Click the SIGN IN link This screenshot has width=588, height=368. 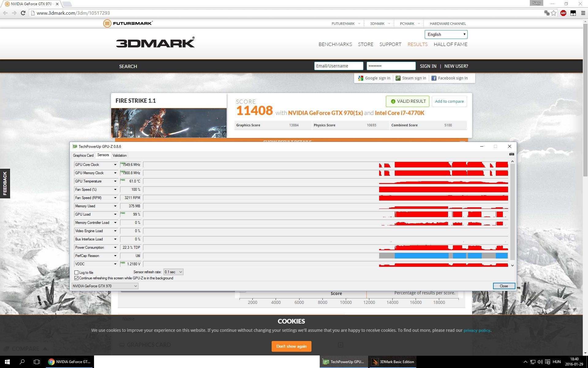(428, 66)
